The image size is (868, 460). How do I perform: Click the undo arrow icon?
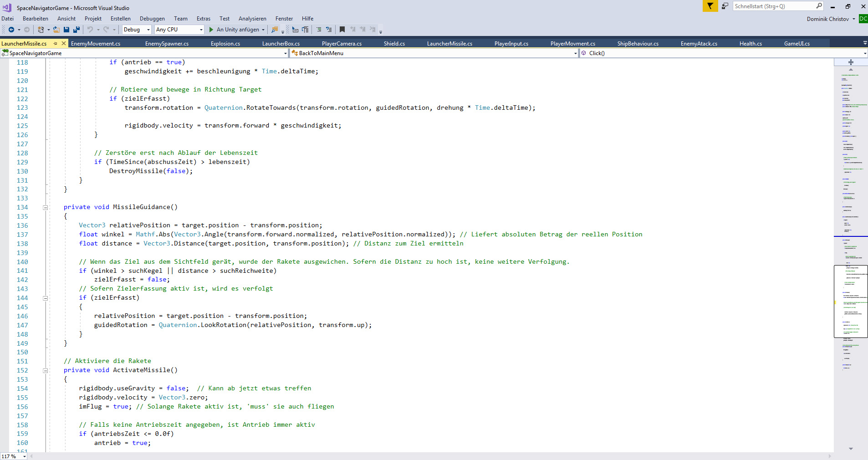(x=90, y=30)
